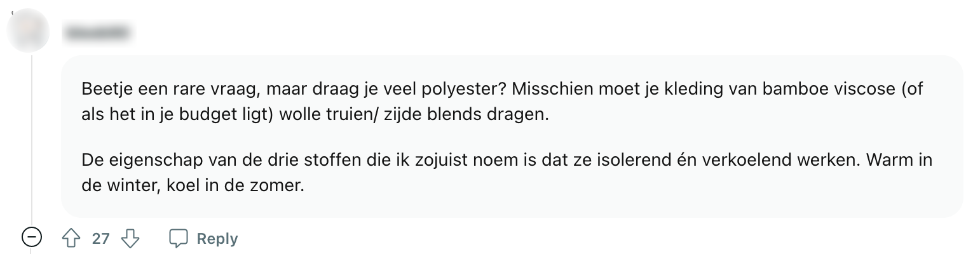Viewport: 980px width, 254px height.
Task: Downvote the comment about polyester
Action: point(130,239)
